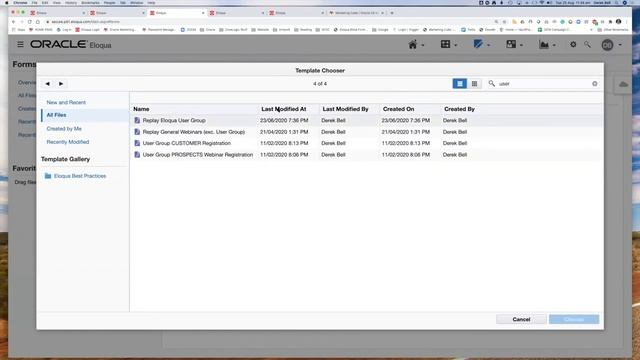This screenshot has height=360, width=640.
Task: Sort by the Name column header
Action: pos(141,109)
